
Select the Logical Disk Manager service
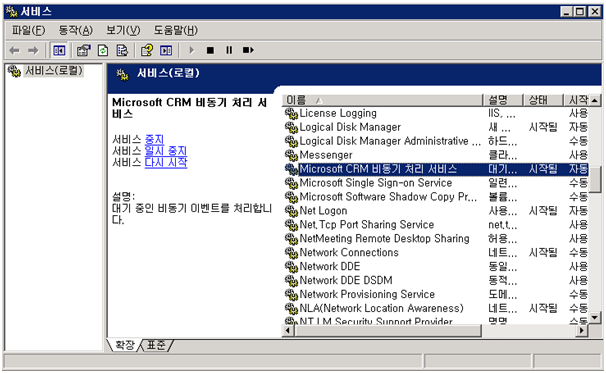(x=436, y=127)
